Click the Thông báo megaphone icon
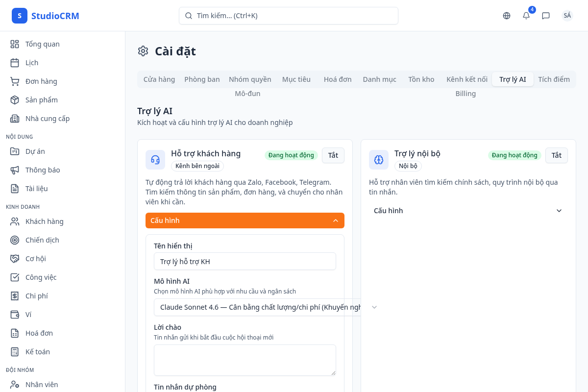The width and height of the screenshot is (588, 392). (x=15, y=170)
